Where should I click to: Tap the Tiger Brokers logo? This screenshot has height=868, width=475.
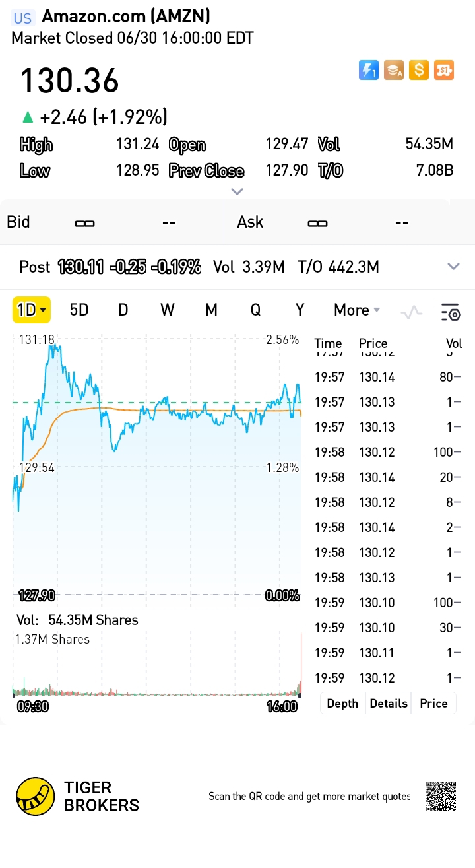pyautogui.click(x=36, y=796)
